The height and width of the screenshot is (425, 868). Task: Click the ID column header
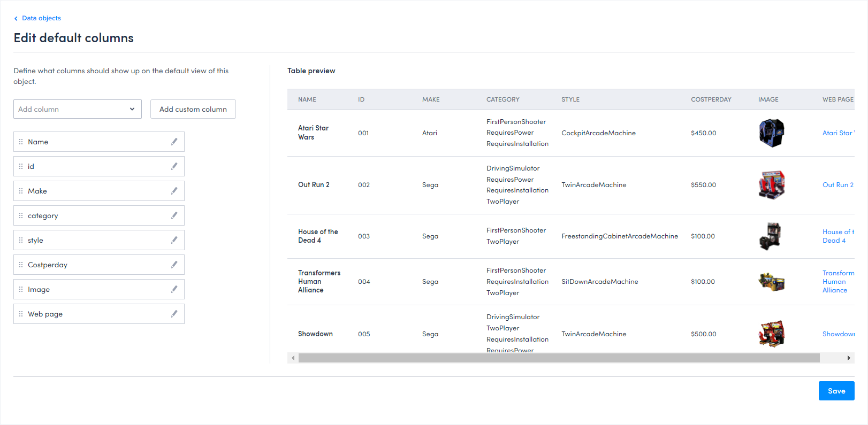click(x=361, y=99)
